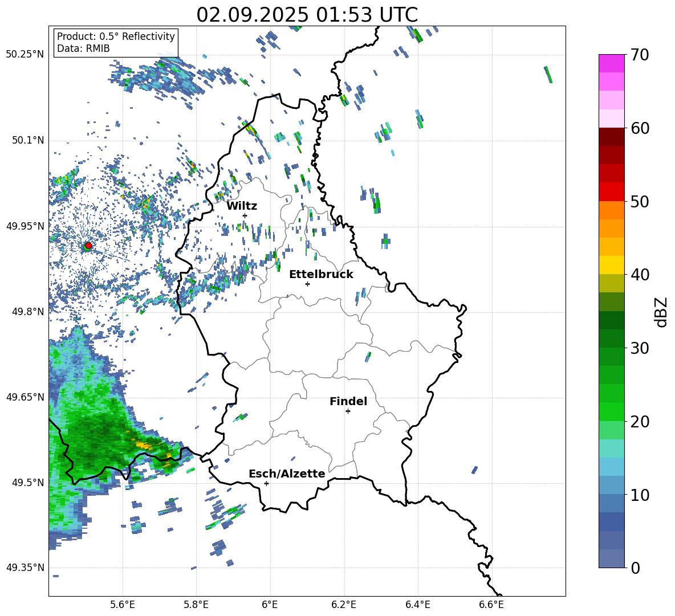This screenshot has height=616, width=675.
Task: Pick the bright red 50 dBZ swatch
Action: point(612,192)
